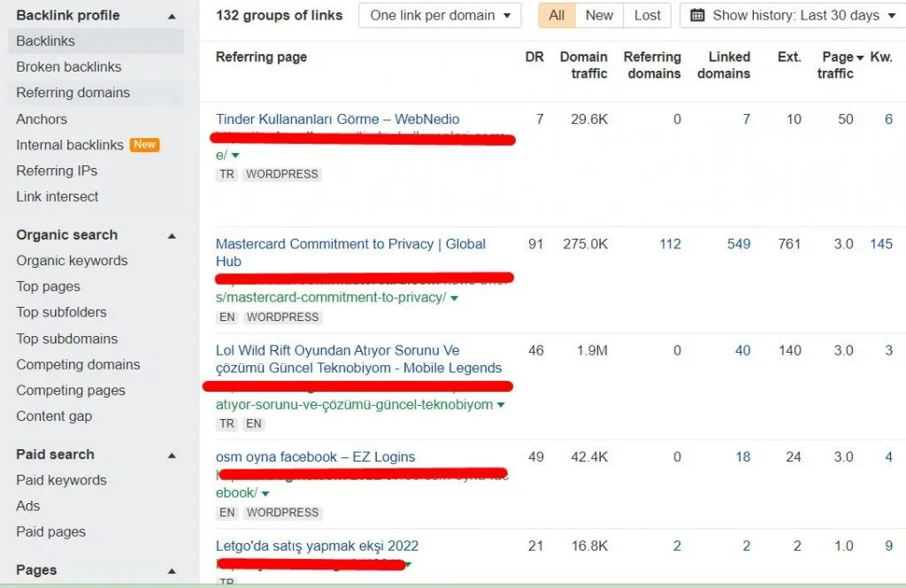This screenshot has height=588, width=906.
Task: Open Broken backlinks report
Action: pos(69,67)
